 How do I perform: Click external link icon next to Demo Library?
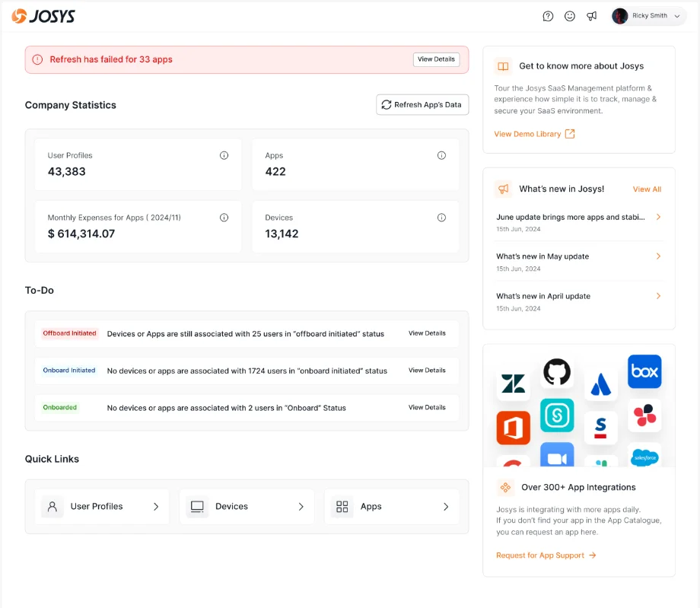(570, 134)
